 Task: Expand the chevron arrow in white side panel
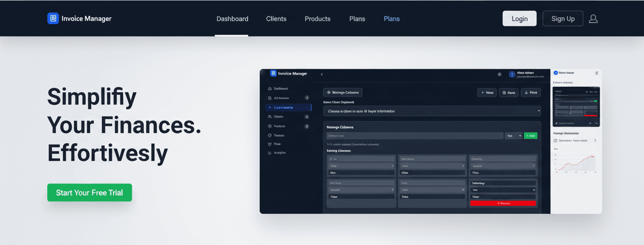coord(595,140)
